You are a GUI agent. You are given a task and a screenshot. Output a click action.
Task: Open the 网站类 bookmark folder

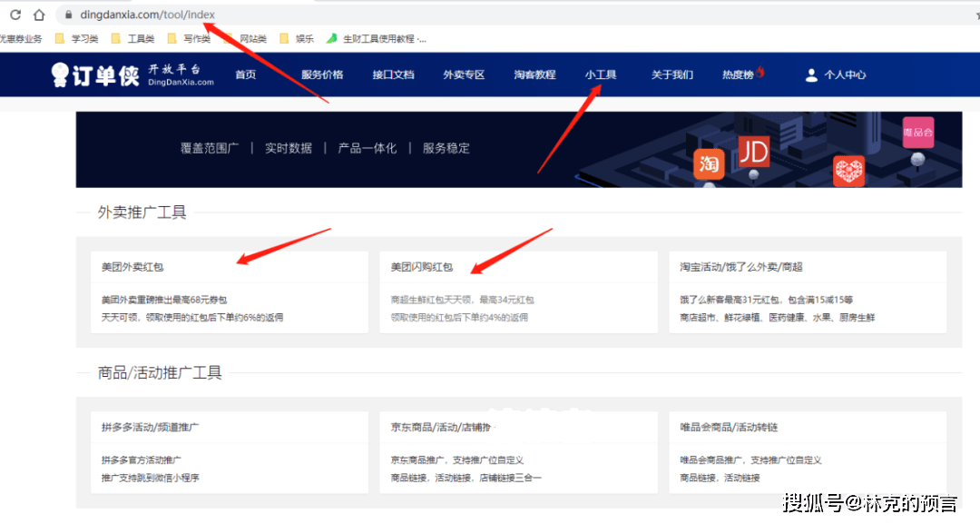(x=246, y=39)
